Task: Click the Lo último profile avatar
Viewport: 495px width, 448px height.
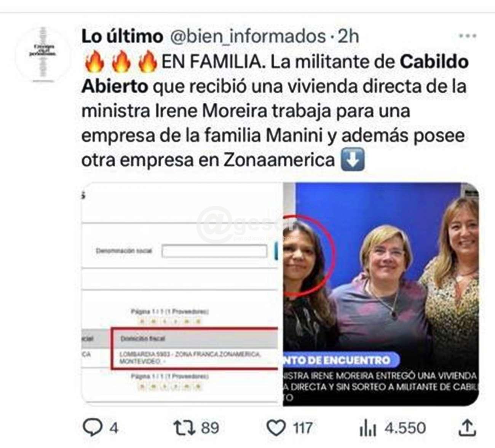Action: pyautogui.click(x=43, y=54)
